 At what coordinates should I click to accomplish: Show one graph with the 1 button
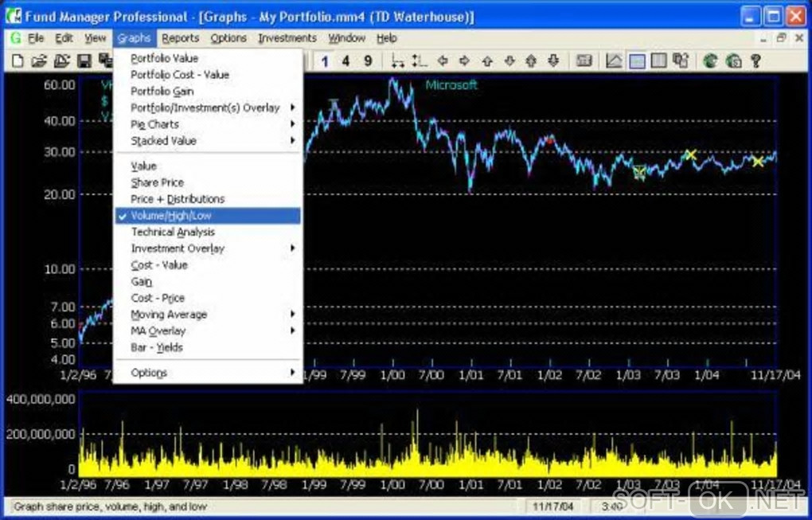coord(324,61)
